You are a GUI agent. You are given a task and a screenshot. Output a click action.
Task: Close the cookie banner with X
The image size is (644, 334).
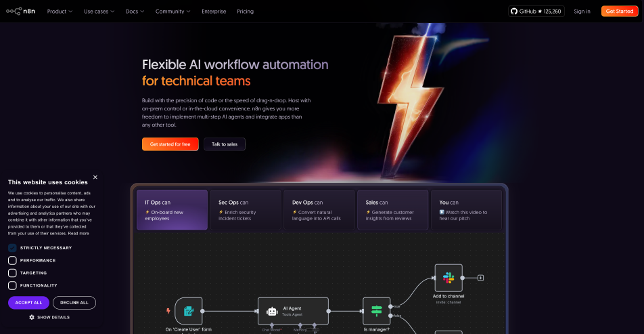click(95, 178)
